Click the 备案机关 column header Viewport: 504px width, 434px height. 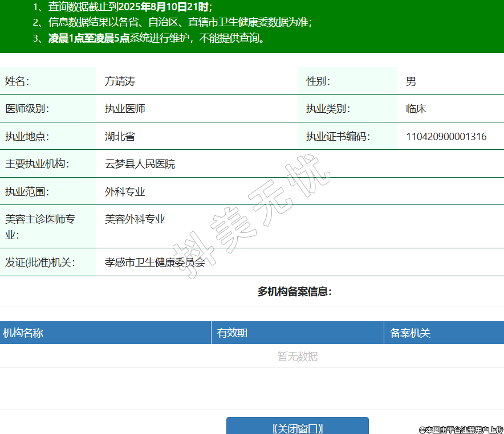tap(410, 333)
